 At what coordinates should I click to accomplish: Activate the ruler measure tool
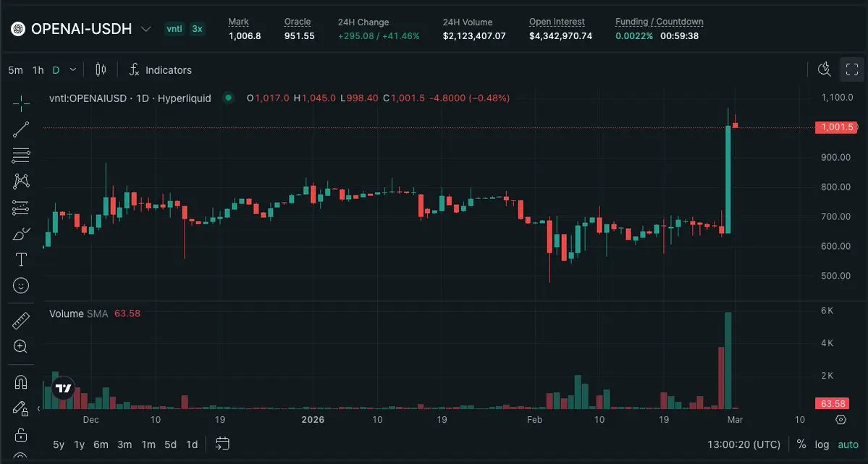21,321
